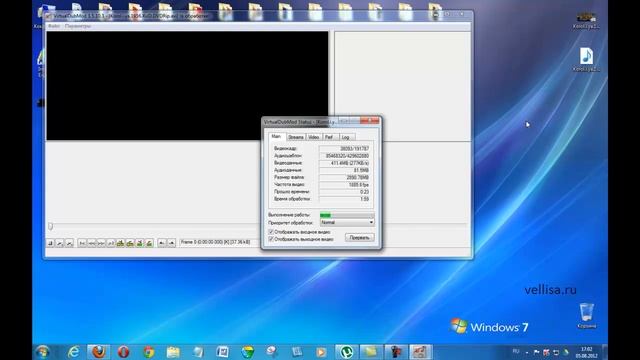Open the Файл menu
640x360 pixels.
pos(54,26)
